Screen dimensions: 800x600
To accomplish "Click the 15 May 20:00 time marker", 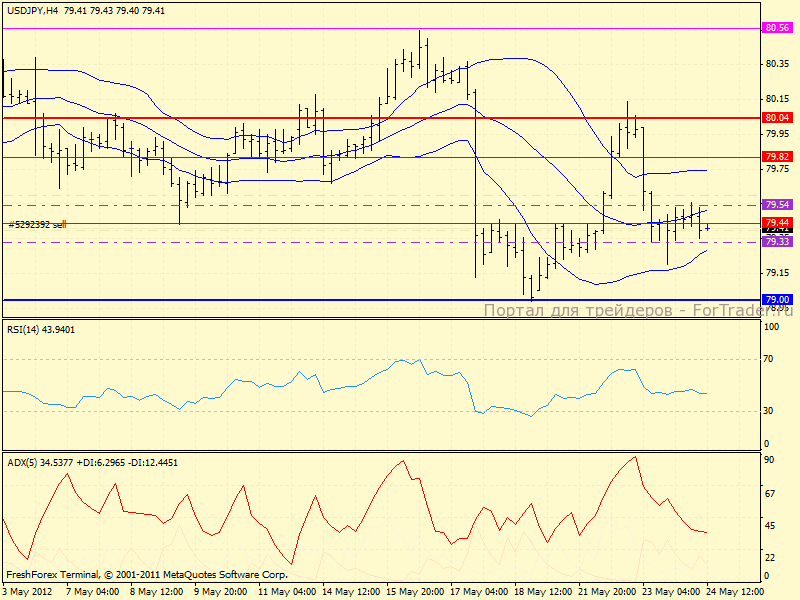I will (415, 591).
